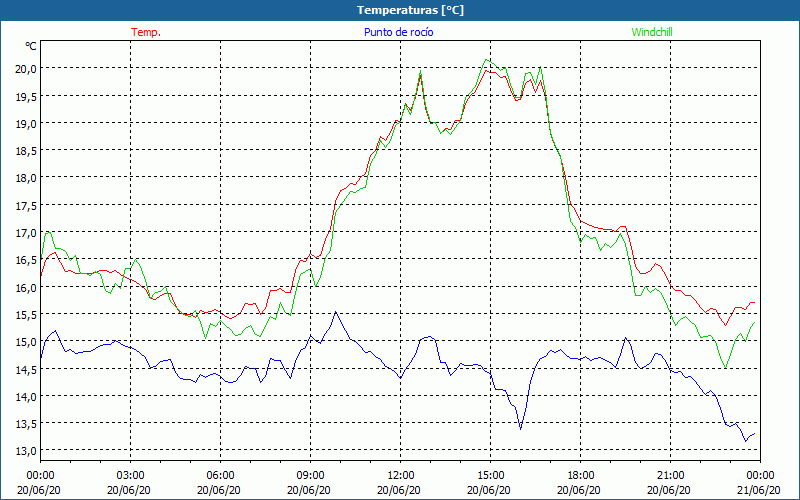
Task: Click the 'Temperaturas [°C]' chart title
Action: 410,10
